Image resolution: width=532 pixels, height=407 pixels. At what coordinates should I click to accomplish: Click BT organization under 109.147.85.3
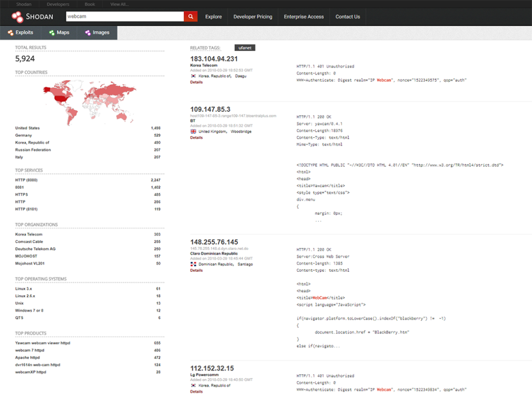[193, 121]
